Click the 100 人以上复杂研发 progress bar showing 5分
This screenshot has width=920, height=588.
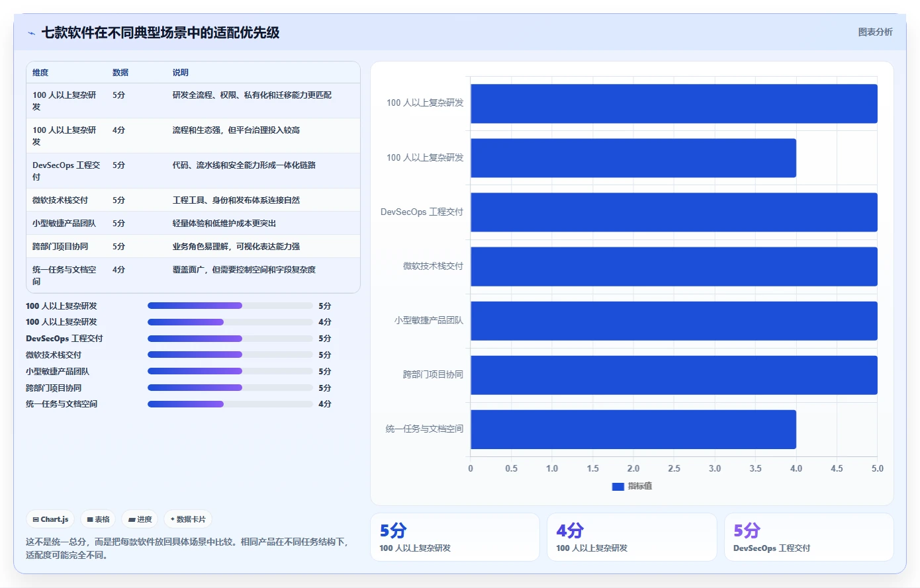pyautogui.click(x=230, y=306)
